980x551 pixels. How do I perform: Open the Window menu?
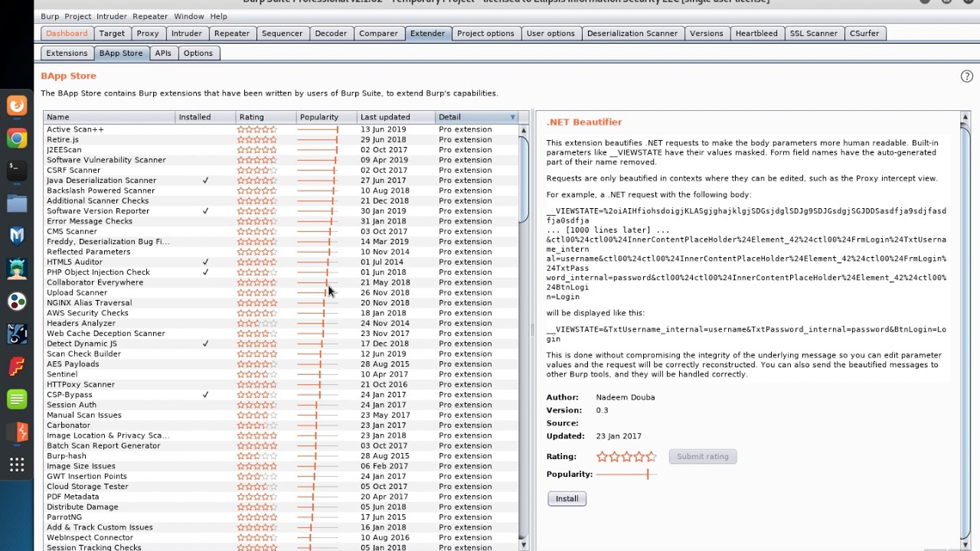pyautogui.click(x=188, y=16)
